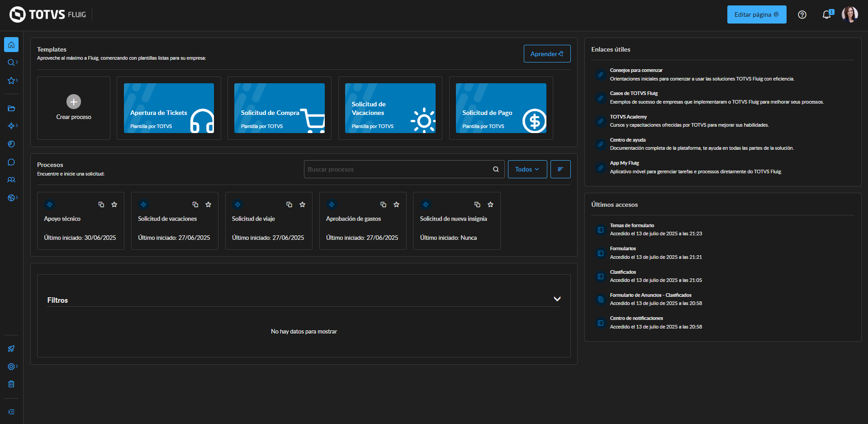Screen dimensions: 868x424
Task: Open the people communities icon in sidebar
Action: 11,180
